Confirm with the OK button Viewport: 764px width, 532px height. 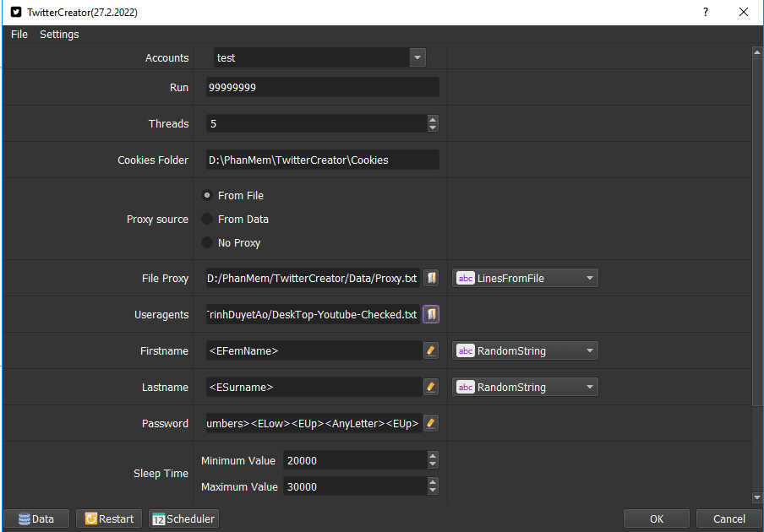pos(657,518)
